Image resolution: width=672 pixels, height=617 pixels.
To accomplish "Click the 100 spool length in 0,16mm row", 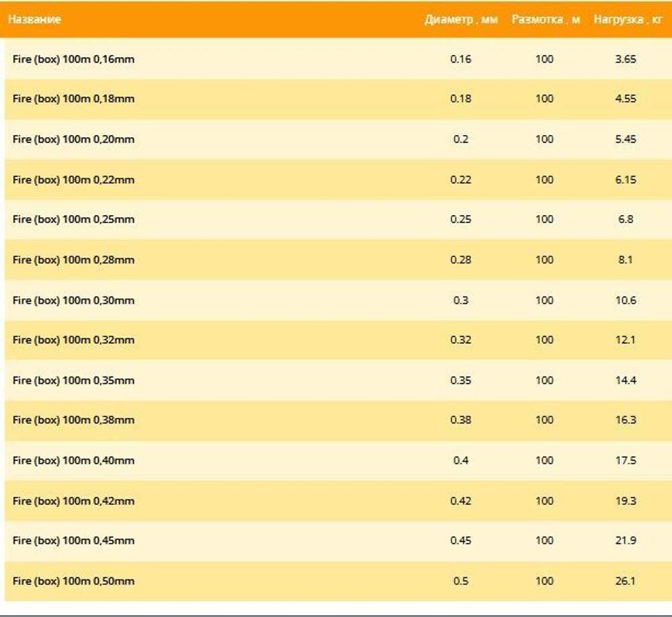I will click(x=544, y=59).
